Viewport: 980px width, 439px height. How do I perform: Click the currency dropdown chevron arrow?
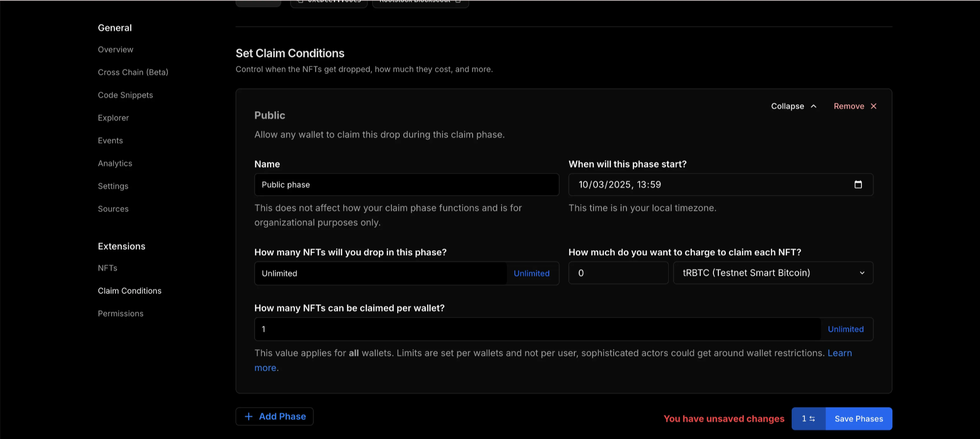(x=861, y=273)
